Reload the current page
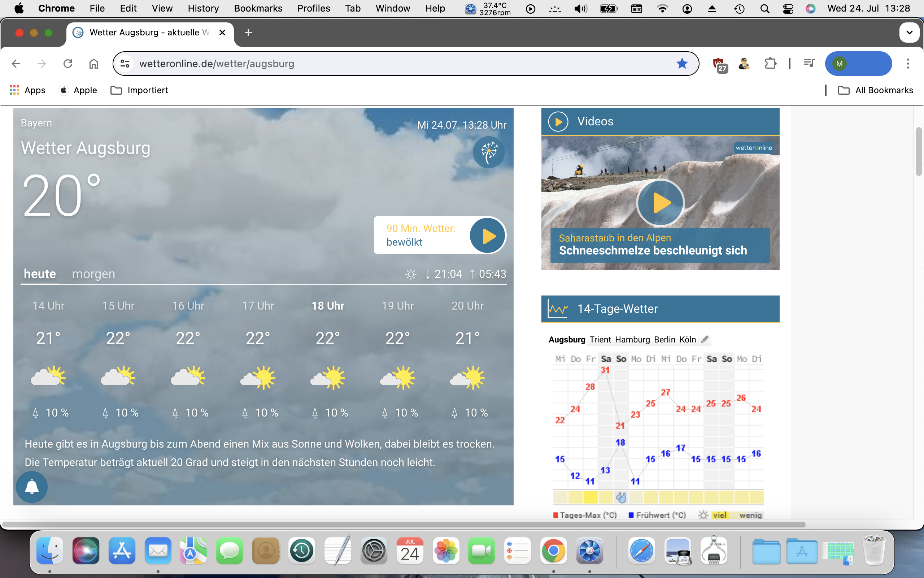This screenshot has height=578, width=924. point(67,64)
